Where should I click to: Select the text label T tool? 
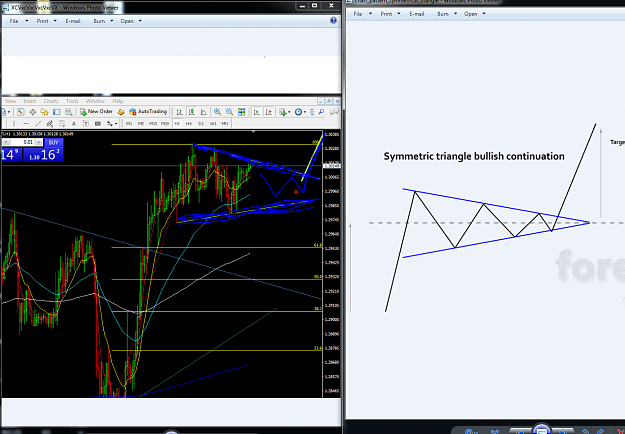point(86,124)
